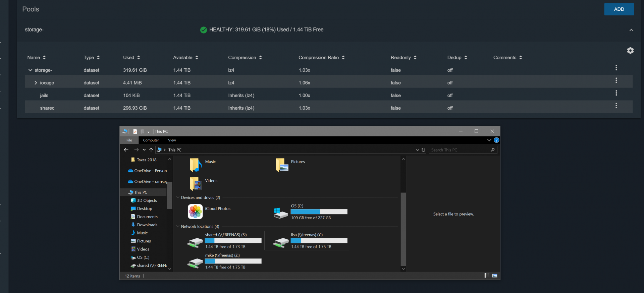Select the Videos folder icon
The width and height of the screenshot is (644, 293).
pos(196,184)
